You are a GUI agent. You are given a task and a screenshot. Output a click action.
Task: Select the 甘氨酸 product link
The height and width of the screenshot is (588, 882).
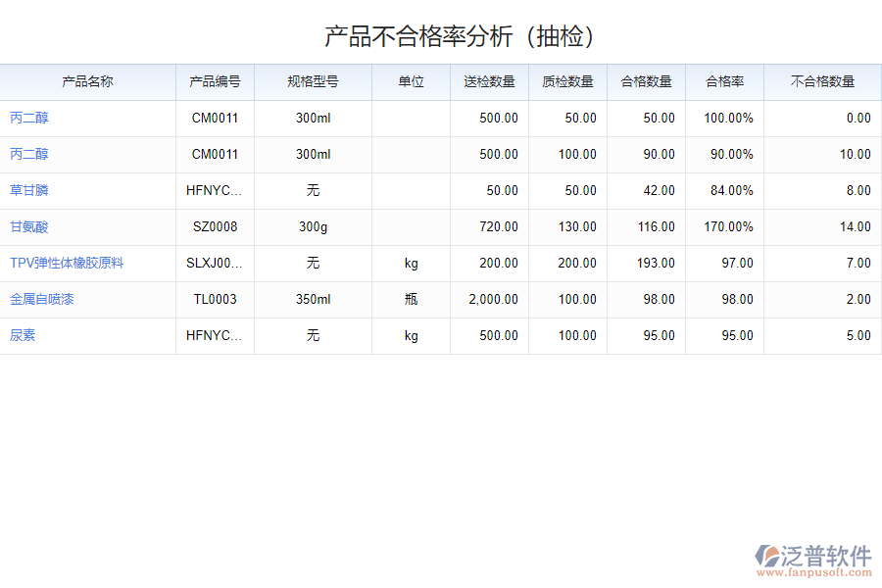pyautogui.click(x=22, y=226)
